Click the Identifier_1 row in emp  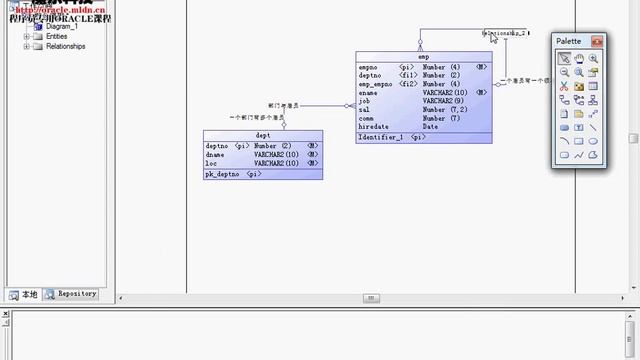tap(424, 138)
